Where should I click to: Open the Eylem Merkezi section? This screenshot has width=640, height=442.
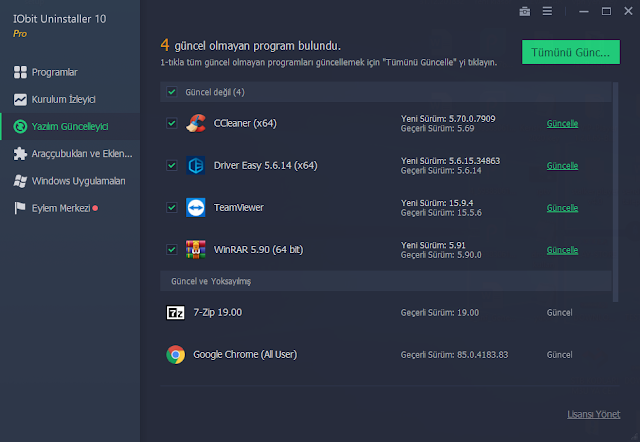[70, 208]
